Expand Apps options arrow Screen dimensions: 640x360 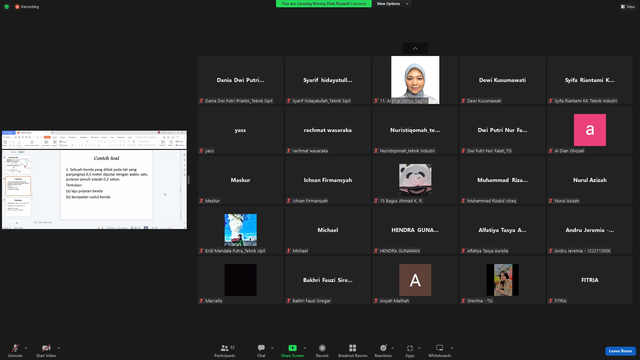point(419,348)
